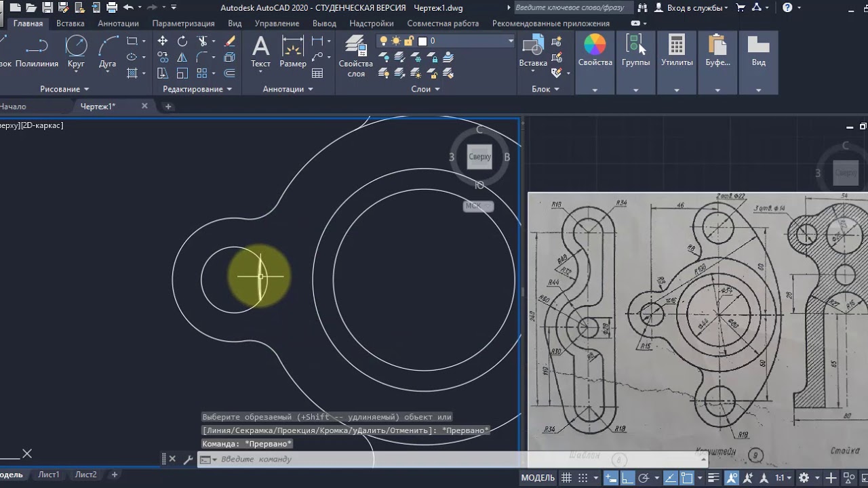Image resolution: width=868 pixels, height=488 pixels.
Task: Open the Главная ribbon tab
Action: [28, 23]
